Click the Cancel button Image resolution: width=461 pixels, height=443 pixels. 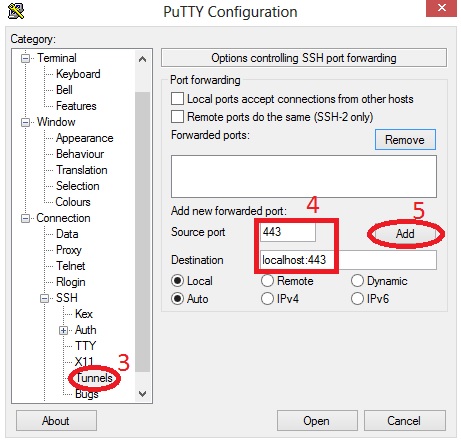click(404, 421)
